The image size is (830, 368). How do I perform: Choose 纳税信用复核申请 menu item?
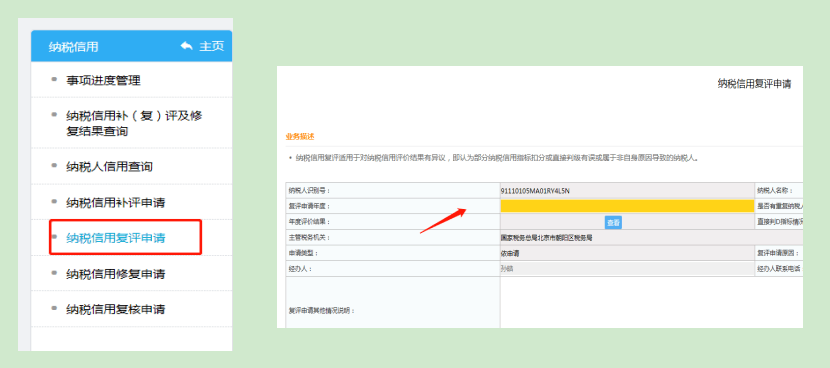click(x=115, y=309)
